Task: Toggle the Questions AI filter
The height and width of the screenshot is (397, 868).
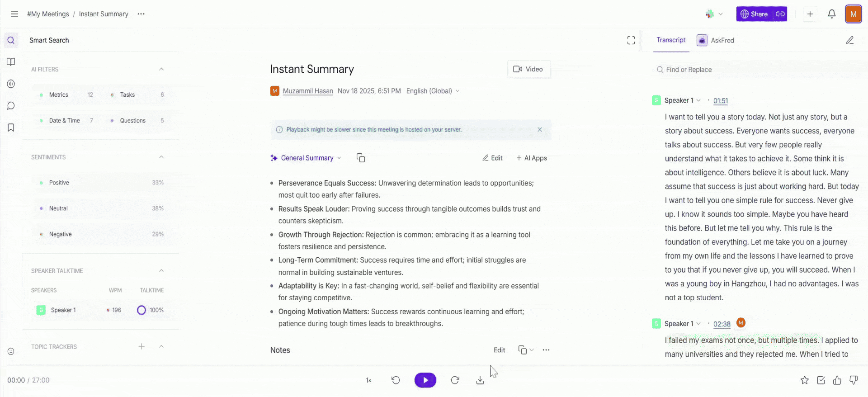Action: tap(137, 121)
